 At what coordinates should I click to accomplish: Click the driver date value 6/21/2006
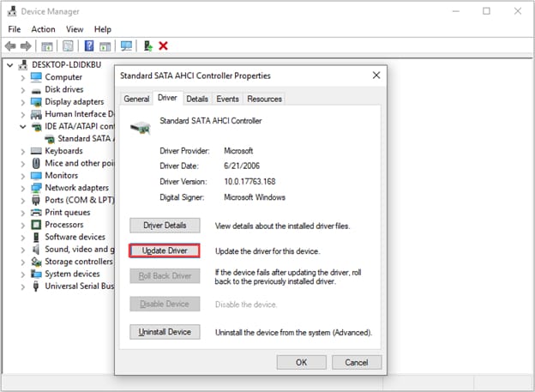pyautogui.click(x=242, y=166)
